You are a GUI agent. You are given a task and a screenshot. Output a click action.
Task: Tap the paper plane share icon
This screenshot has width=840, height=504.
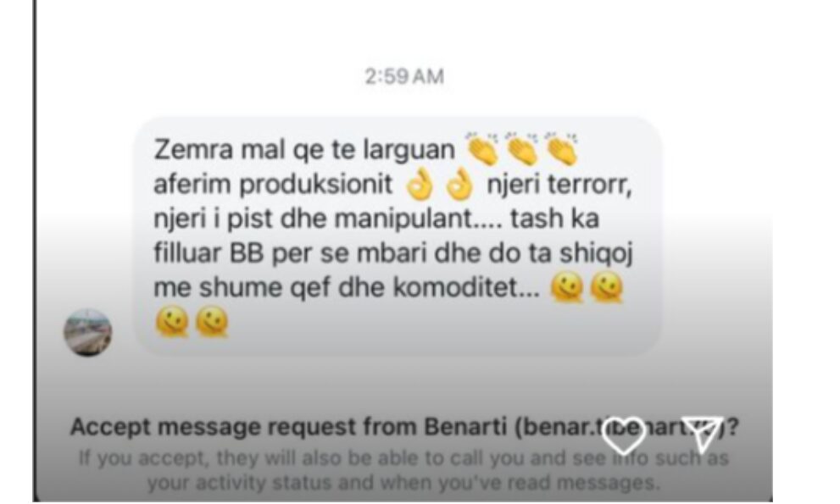[x=702, y=435]
